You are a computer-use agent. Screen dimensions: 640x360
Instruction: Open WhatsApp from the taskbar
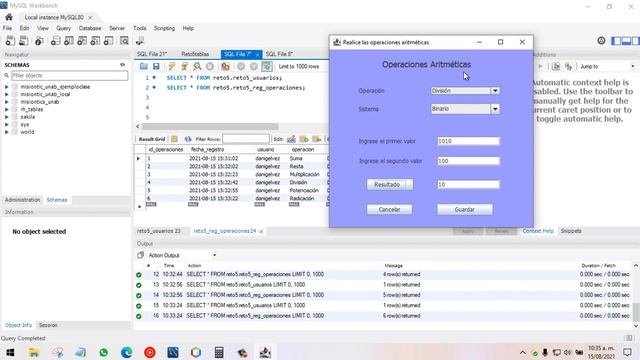click(104, 352)
